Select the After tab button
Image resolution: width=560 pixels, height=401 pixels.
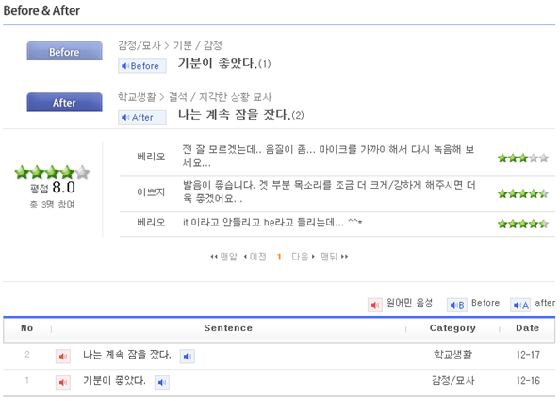pos(64,102)
